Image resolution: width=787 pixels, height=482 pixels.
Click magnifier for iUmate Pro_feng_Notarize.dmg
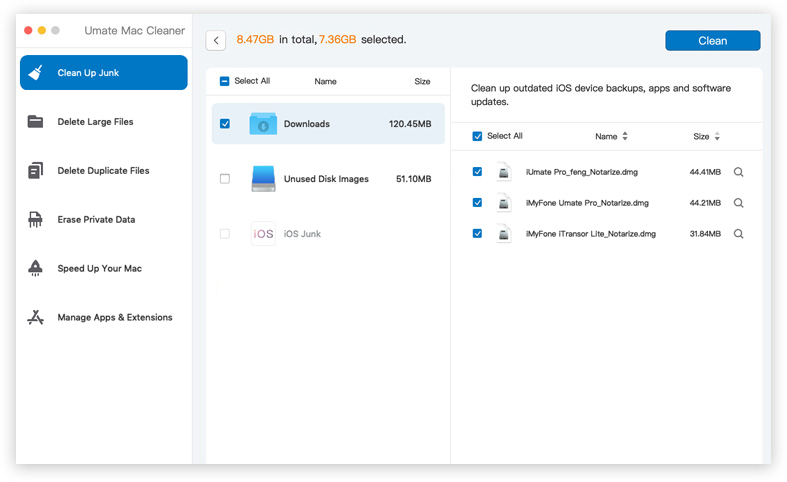point(738,172)
